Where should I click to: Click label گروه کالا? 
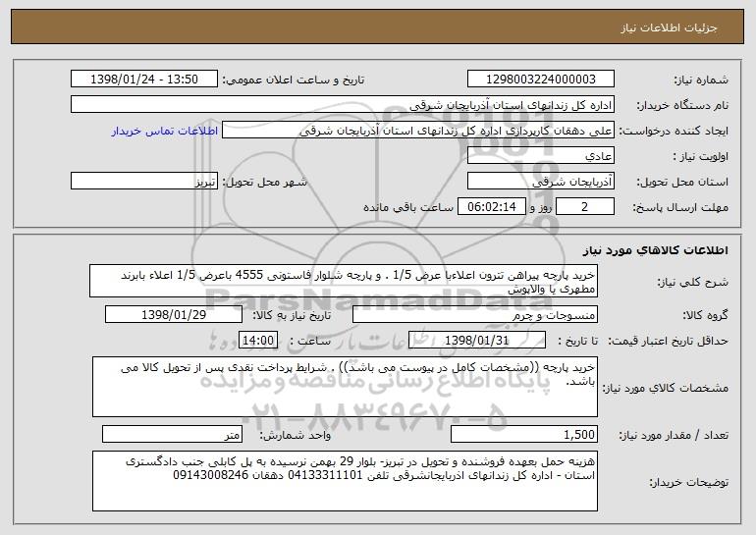point(705,316)
